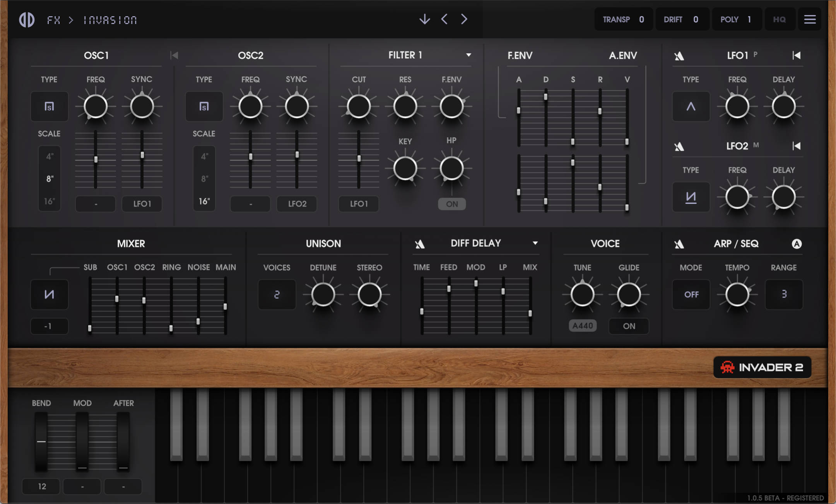
Task: Click the reset icon in the LFO1 header
Action: [797, 55]
